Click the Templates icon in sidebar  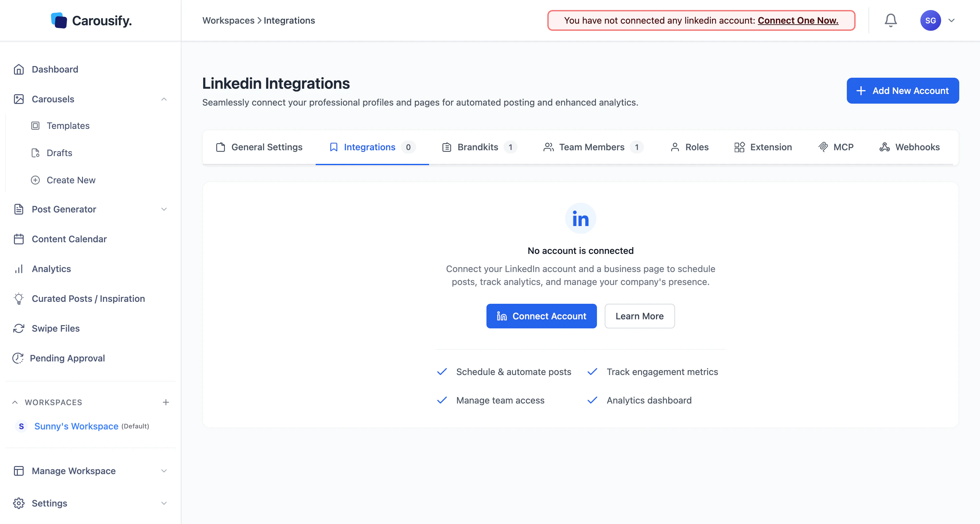(x=35, y=125)
